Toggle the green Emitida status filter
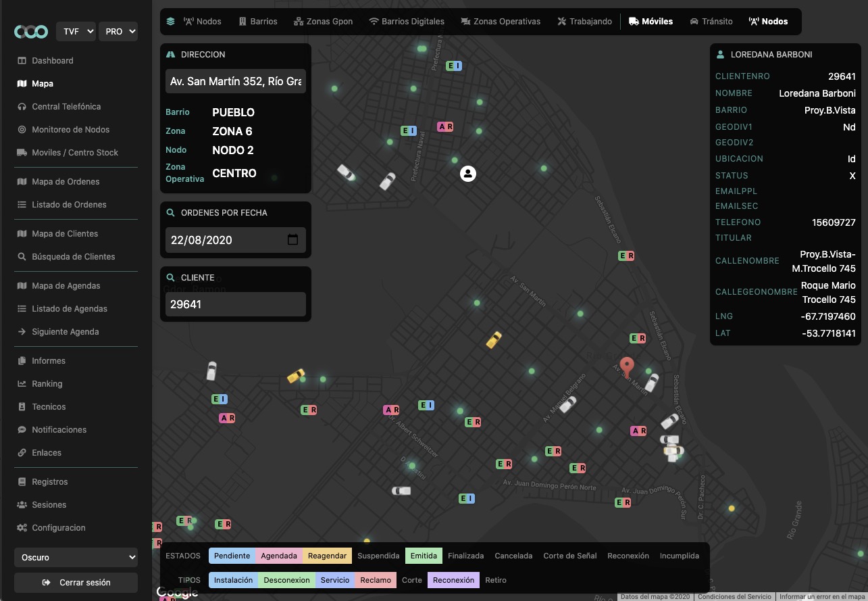Screen dimensions: 868x601 424,556
